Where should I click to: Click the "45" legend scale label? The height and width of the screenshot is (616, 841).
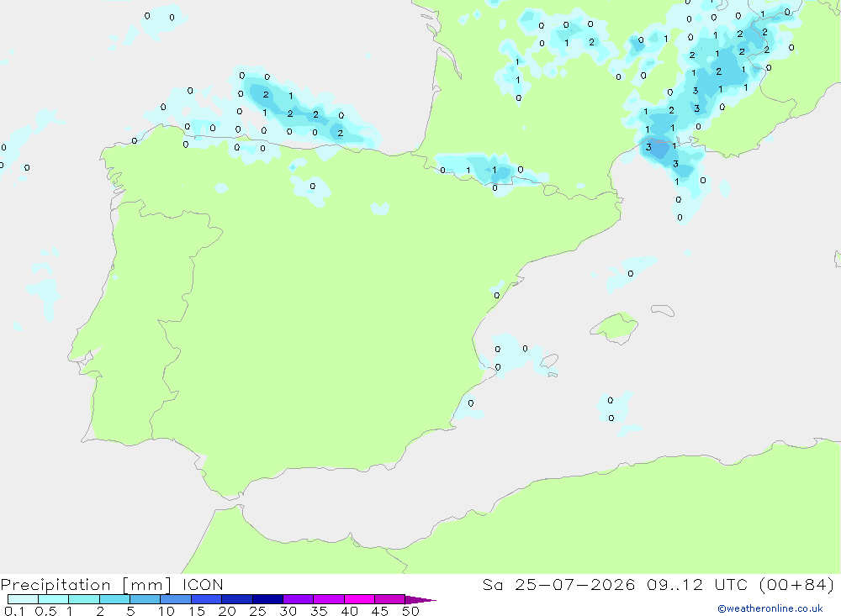point(380,611)
